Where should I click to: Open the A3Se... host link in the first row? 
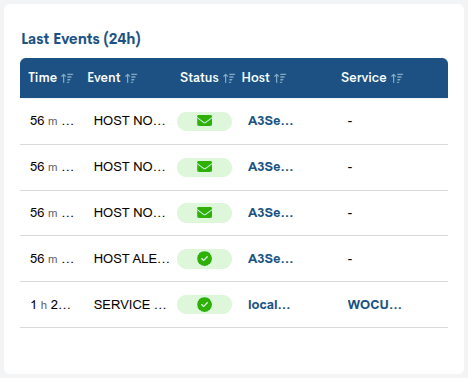271,121
